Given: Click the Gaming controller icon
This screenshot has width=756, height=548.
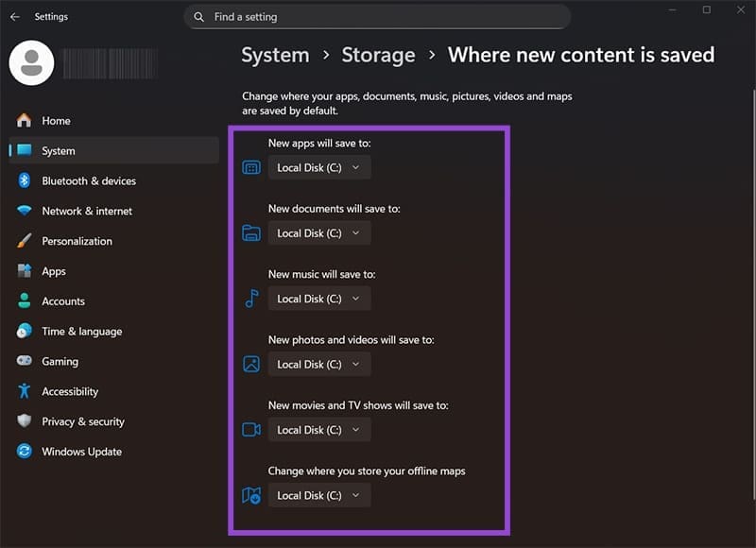Looking at the screenshot, I should (x=25, y=362).
